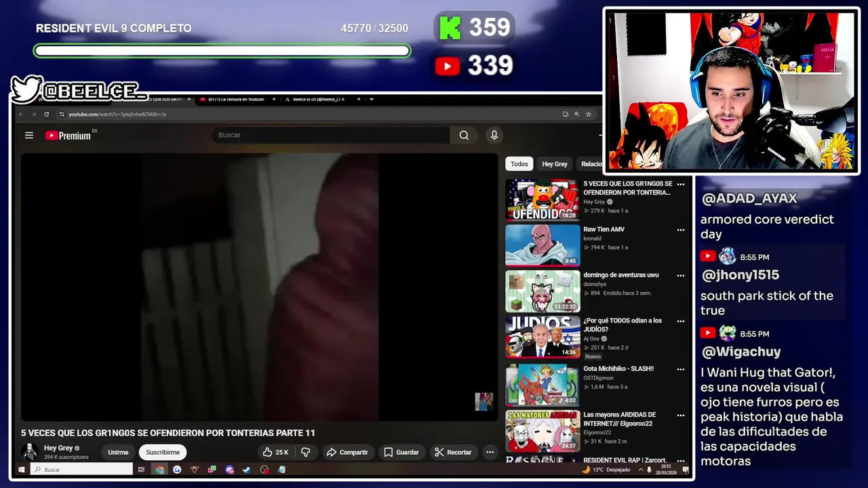Viewport: 868px width, 488px height.
Task: Open the more actions menu under the video
Action: point(490,452)
